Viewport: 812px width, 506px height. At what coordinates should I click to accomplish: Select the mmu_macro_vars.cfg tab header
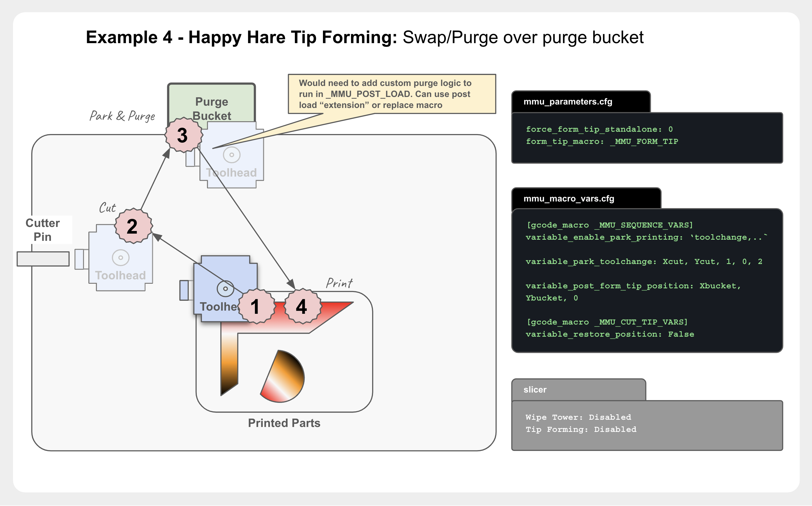point(586,198)
